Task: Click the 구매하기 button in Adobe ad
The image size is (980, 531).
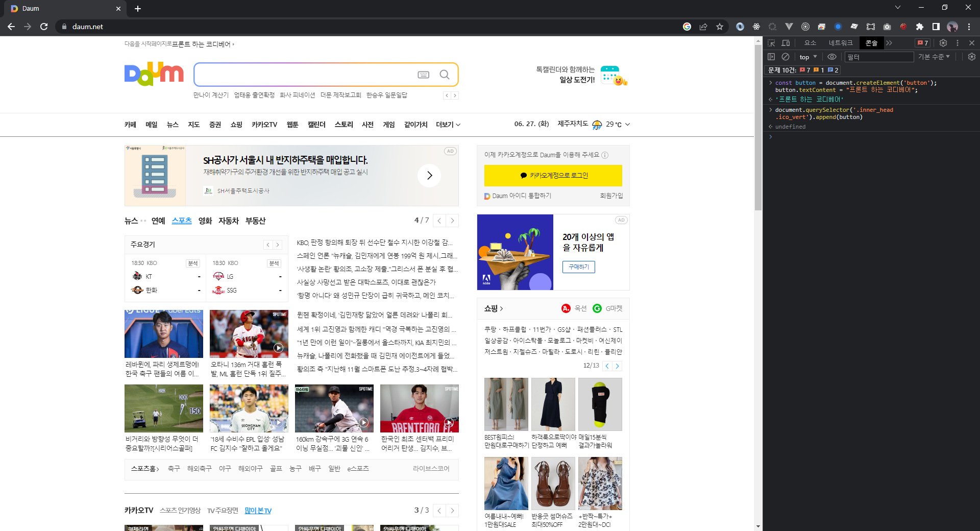Action: click(579, 267)
